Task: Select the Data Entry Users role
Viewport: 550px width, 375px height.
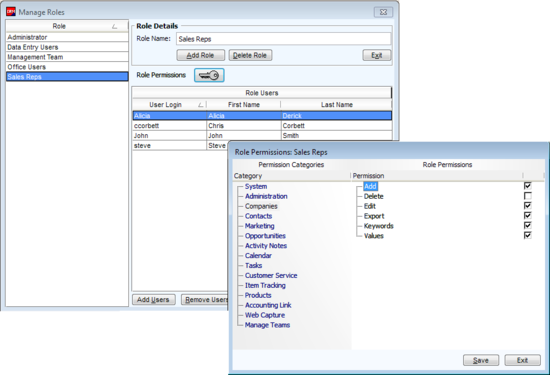Action: [67, 47]
